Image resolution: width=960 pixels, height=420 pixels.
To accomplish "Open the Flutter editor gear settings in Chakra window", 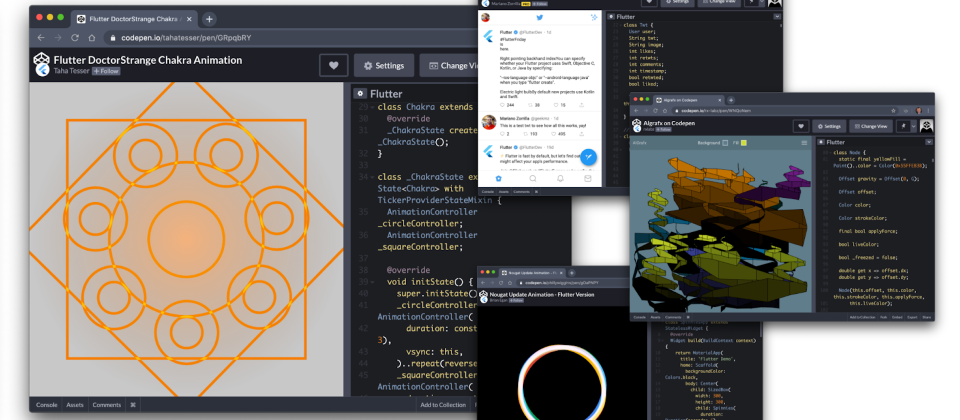I will (x=361, y=94).
